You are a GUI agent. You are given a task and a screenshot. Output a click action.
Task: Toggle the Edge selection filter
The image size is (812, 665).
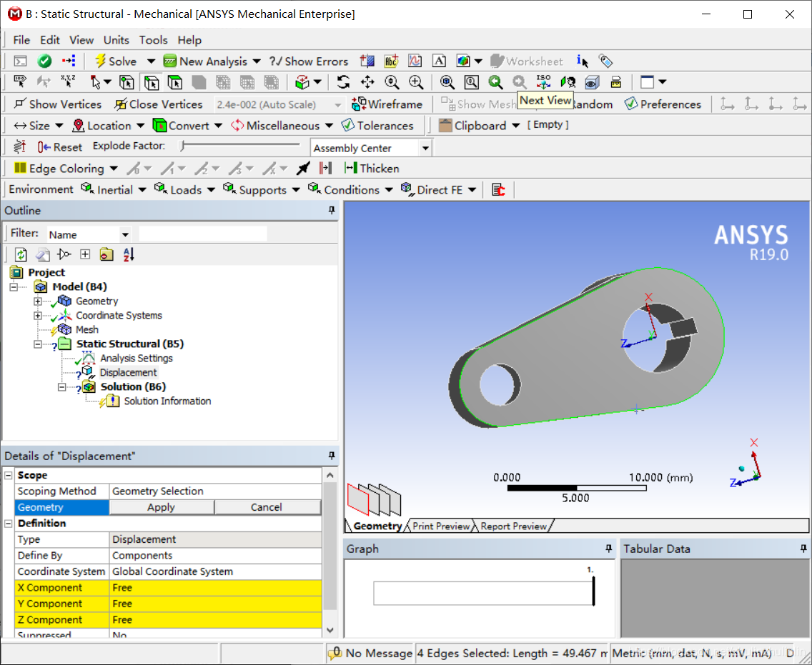(152, 82)
